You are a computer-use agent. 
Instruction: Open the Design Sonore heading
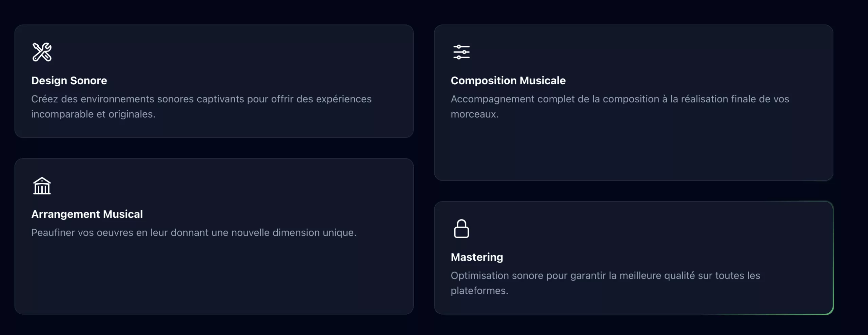click(69, 81)
